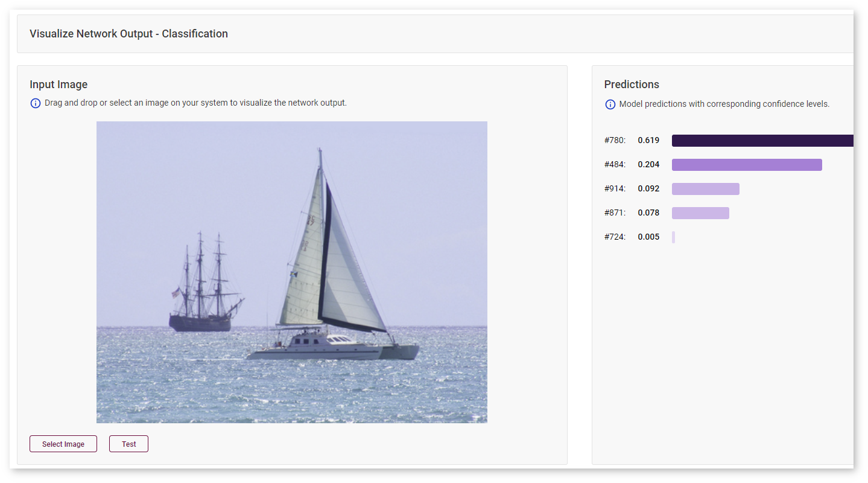Screen dimensions: 868x483
Task: Click the Select Image button
Action: (63, 444)
